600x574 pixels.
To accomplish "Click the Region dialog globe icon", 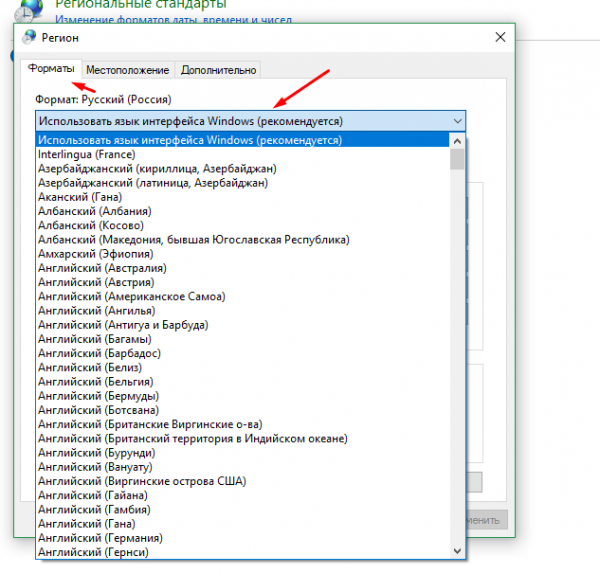I will tap(29, 37).
